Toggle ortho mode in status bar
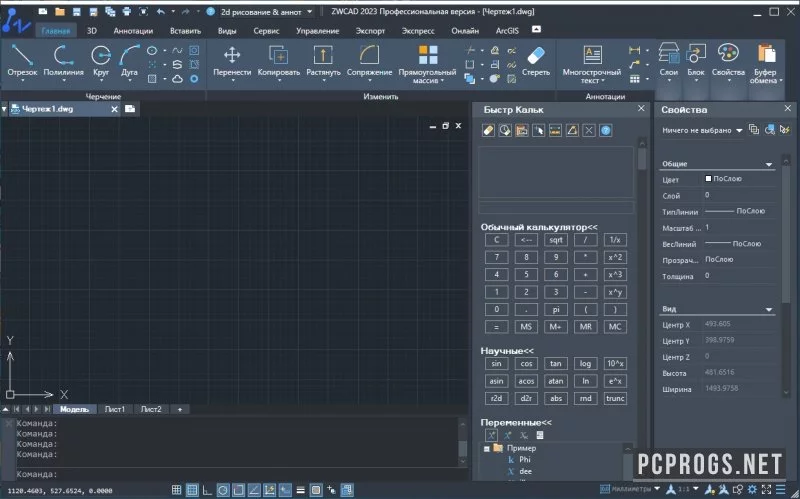Viewport: 800px width, 499px height. [207, 490]
